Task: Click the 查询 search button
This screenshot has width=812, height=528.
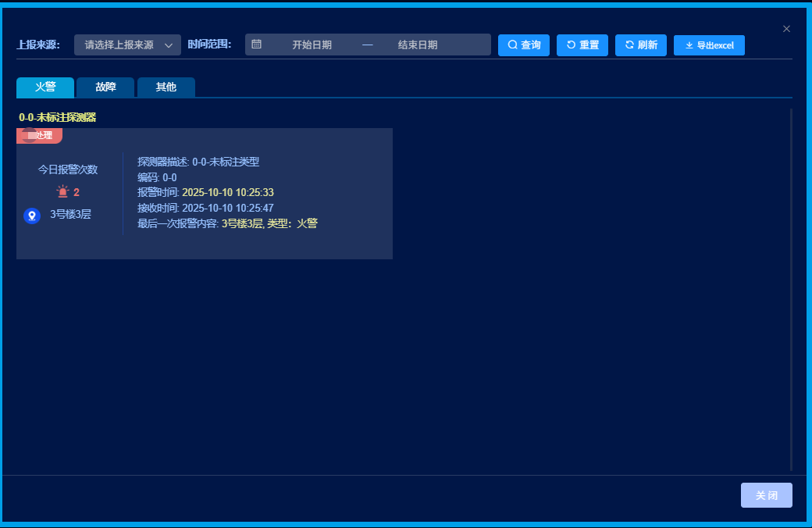Action: coord(524,45)
